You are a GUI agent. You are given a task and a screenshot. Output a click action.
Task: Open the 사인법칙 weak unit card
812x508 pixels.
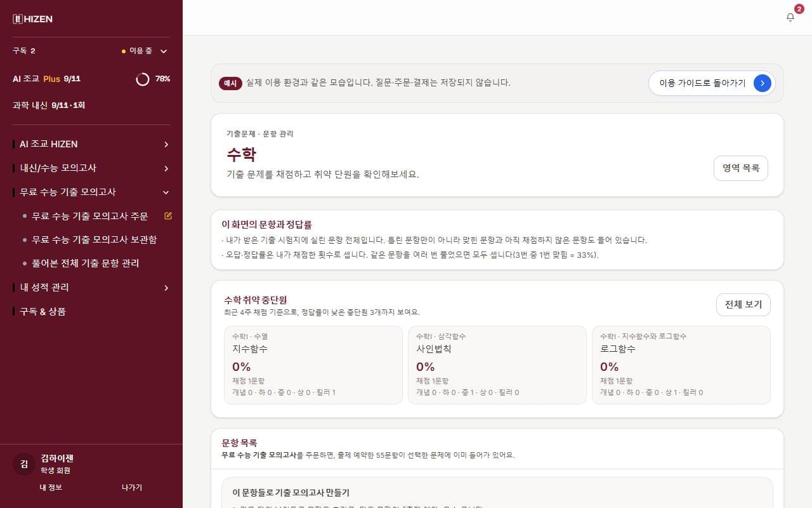(497, 365)
